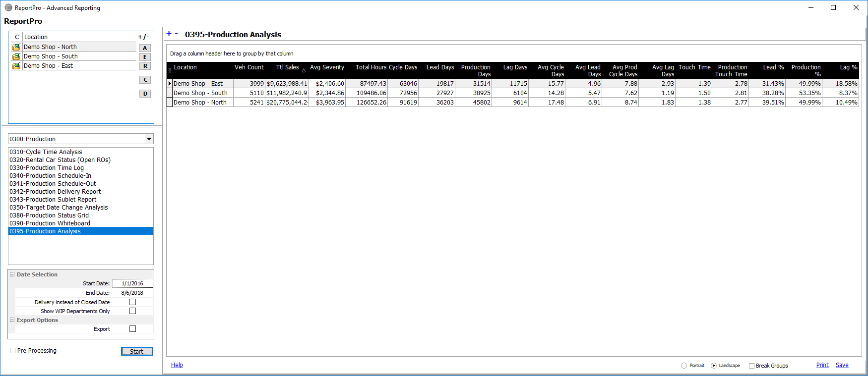Toggle checked icon for Demo Shop - South
This screenshot has width=868, height=376.
pyautogui.click(x=16, y=56)
